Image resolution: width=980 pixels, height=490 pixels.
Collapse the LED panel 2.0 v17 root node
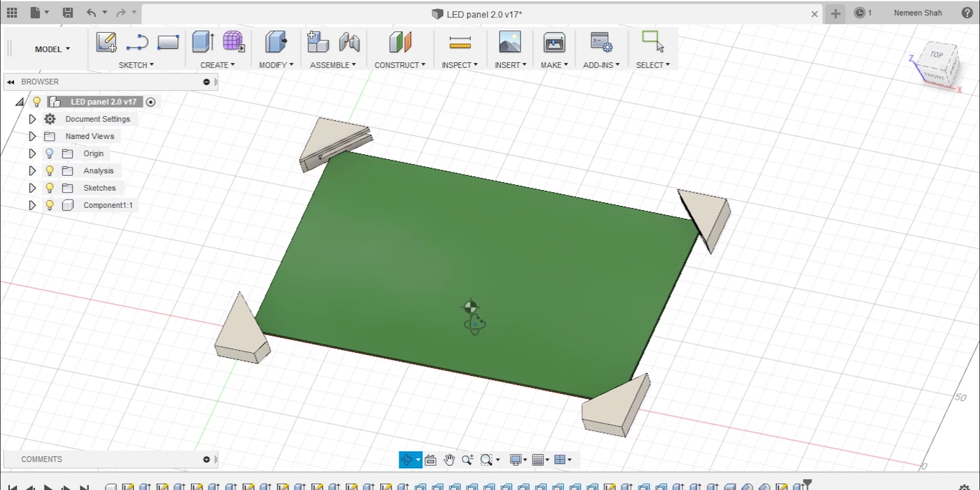pos(20,102)
